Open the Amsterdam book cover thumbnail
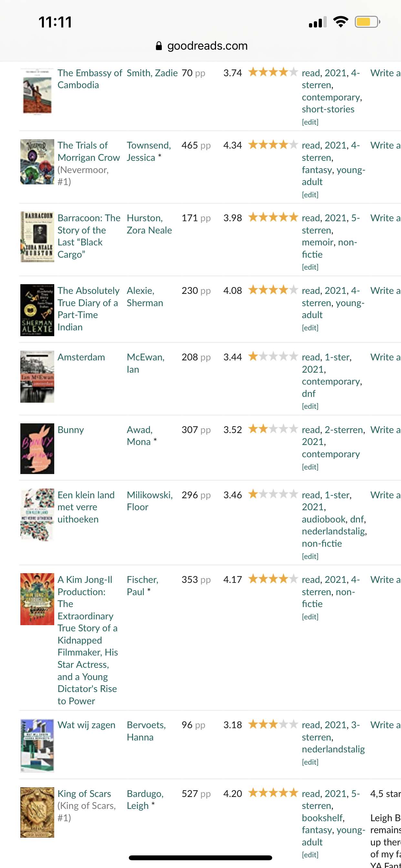401x868 pixels. pyautogui.click(x=37, y=377)
